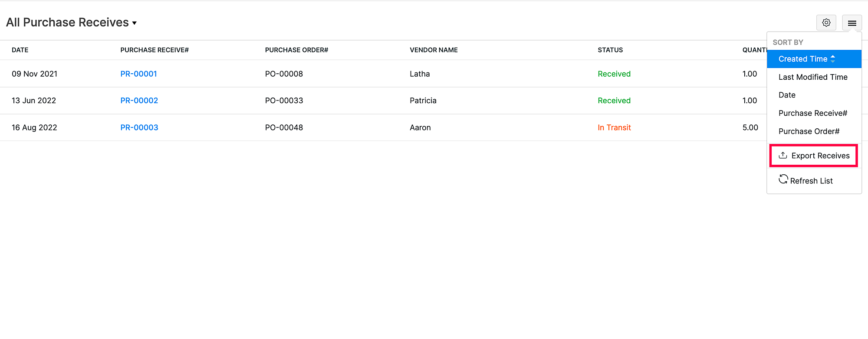Click the DATE column header
Image resolution: width=868 pixels, height=339 pixels.
[x=20, y=50]
